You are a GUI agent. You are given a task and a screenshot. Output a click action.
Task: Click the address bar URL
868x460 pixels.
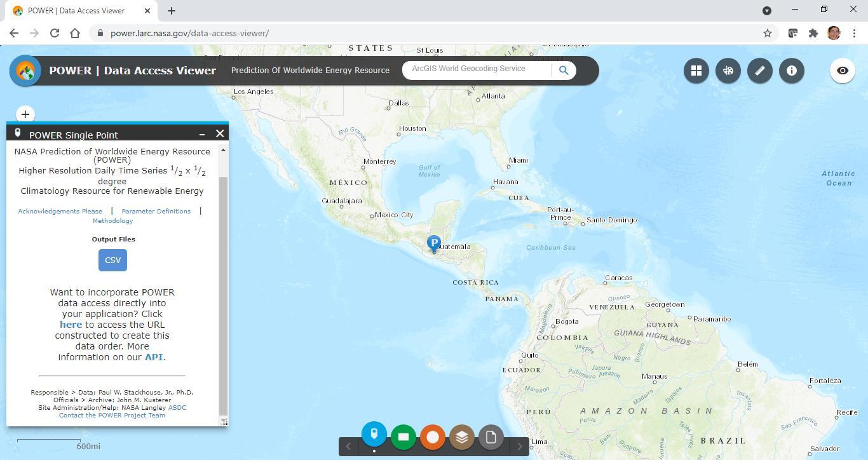[x=189, y=33]
